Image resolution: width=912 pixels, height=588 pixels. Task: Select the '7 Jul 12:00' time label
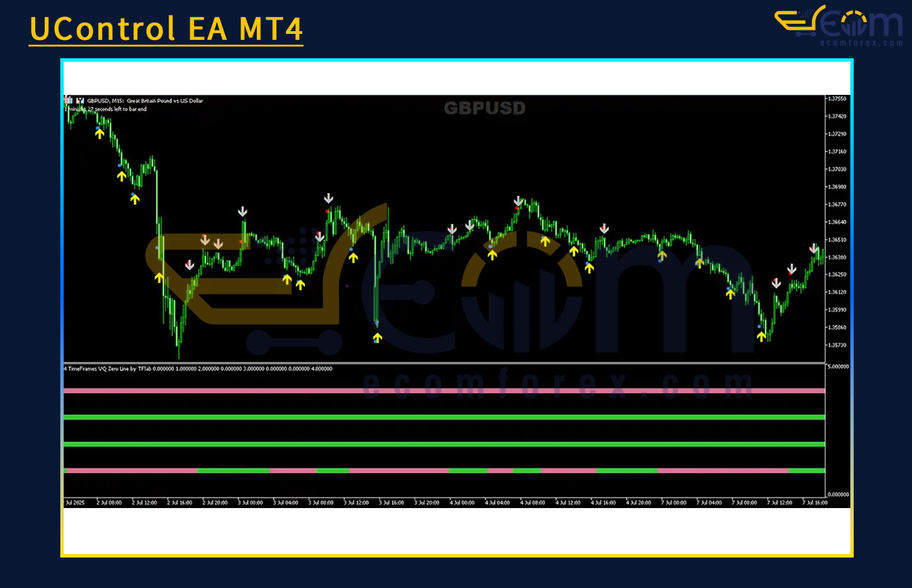779,503
